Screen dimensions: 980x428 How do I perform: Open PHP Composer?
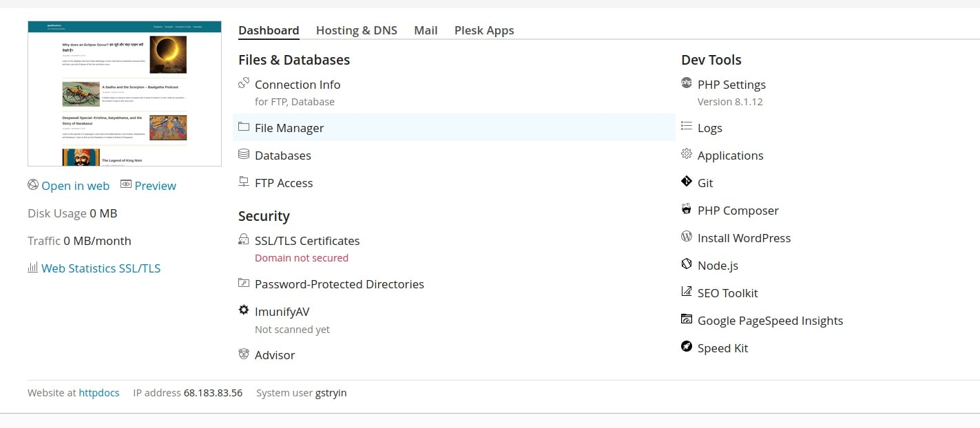click(x=738, y=211)
